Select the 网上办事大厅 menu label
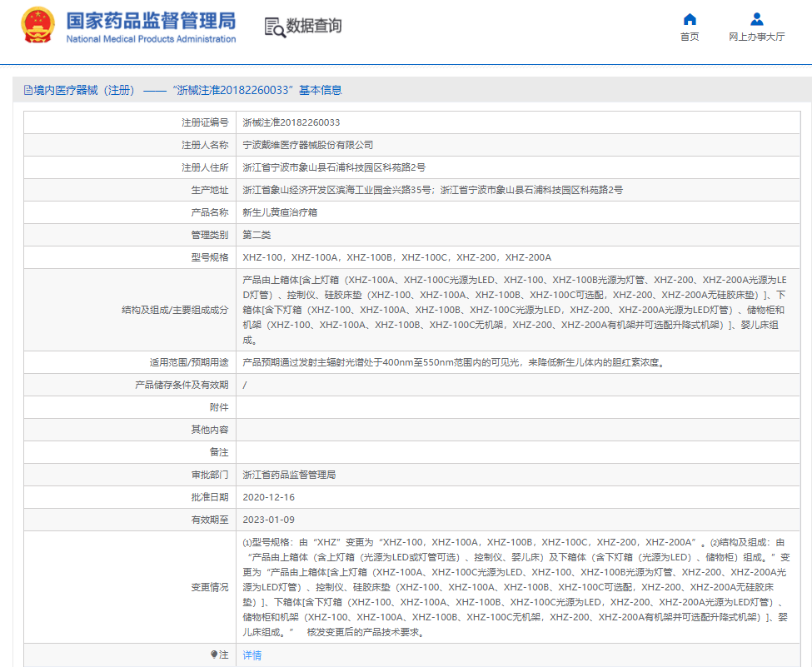 click(x=756, y=37)
